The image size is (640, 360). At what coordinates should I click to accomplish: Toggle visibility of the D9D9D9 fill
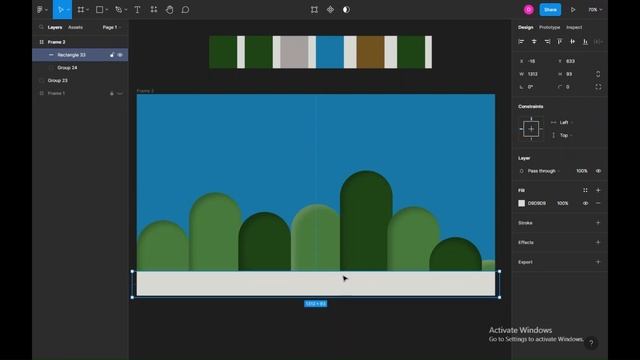pos(585,203)
